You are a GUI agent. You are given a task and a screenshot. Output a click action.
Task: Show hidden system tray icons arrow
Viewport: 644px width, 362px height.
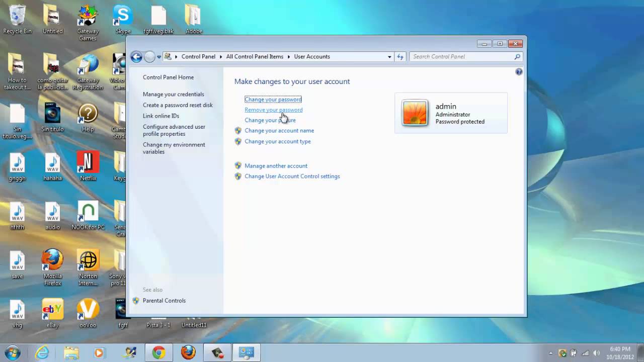click(x=551, y=353)
